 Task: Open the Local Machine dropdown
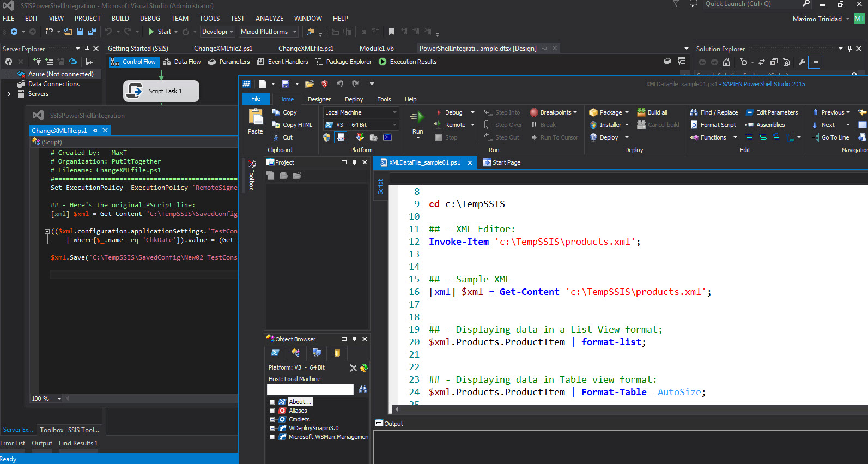(x=361, y=112)
